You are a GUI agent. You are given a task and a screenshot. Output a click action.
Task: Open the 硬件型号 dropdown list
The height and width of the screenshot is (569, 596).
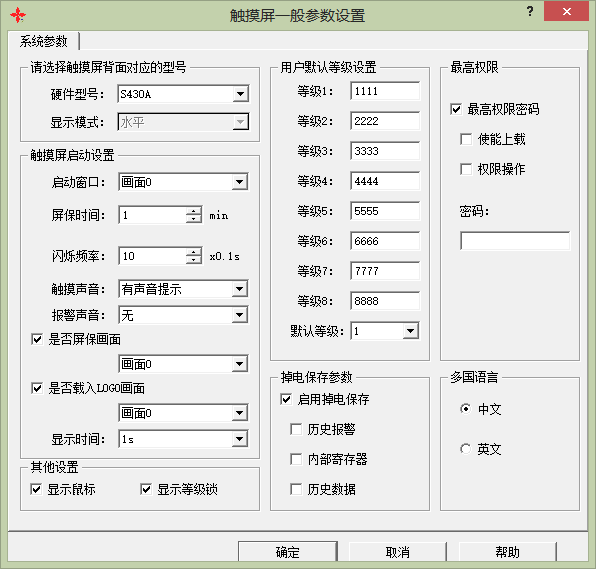pyautogui.click(x=240, y=94)
